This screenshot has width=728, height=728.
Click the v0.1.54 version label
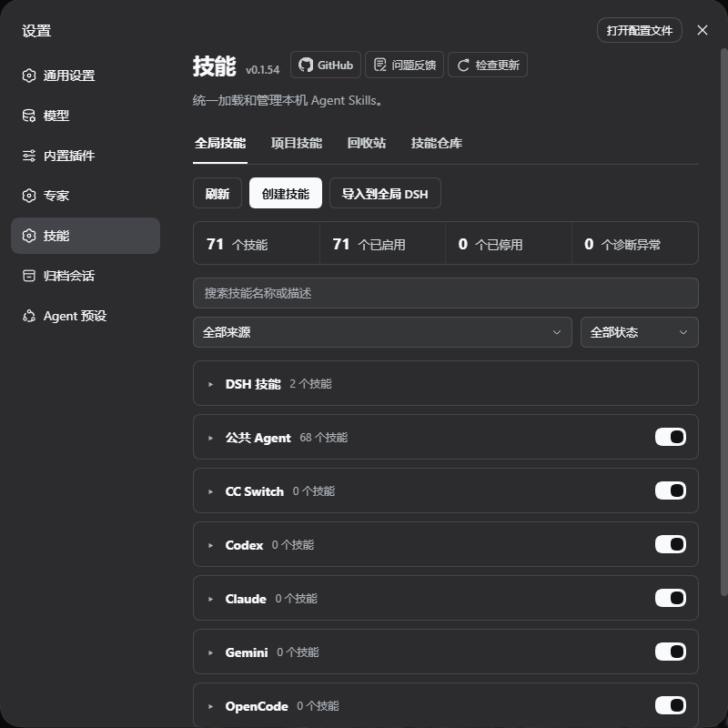(x=263, y=70)
